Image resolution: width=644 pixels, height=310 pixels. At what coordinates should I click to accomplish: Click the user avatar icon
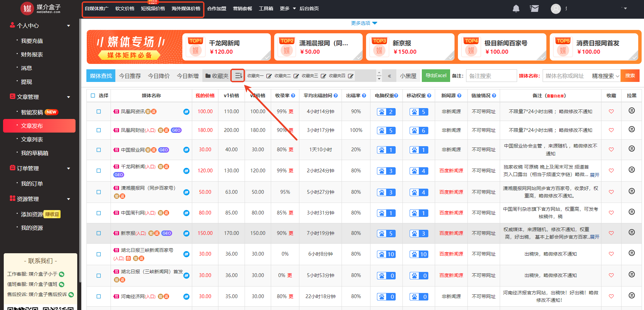click(x=556, y=9)
